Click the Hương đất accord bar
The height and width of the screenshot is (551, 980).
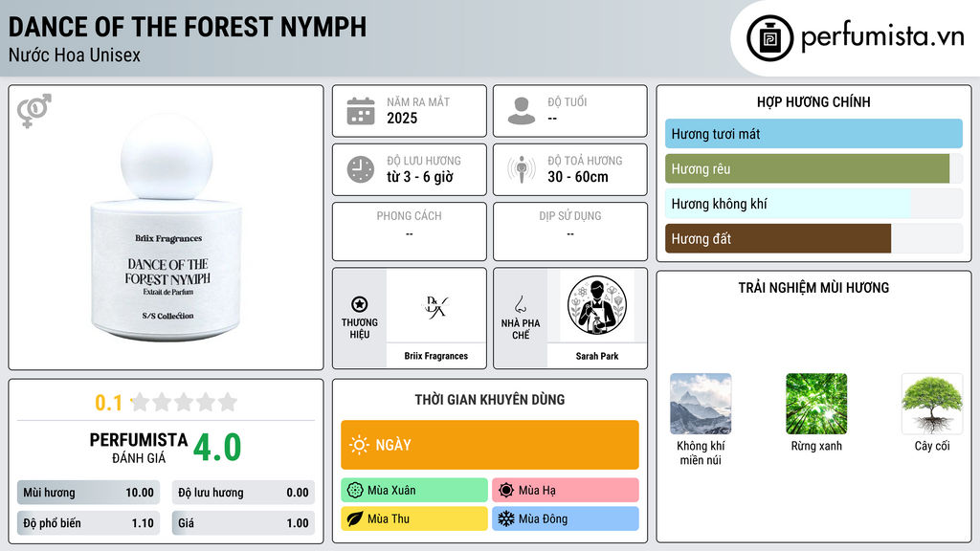click(x=813, y=238)
